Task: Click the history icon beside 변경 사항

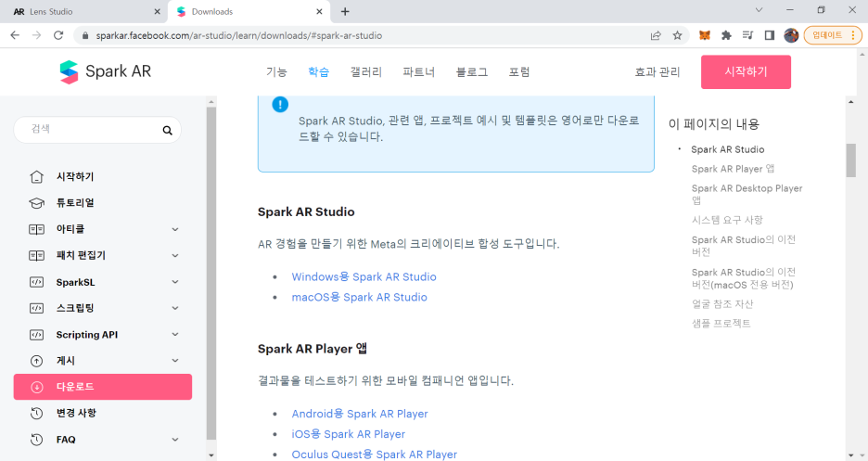Action: point(36,413)
